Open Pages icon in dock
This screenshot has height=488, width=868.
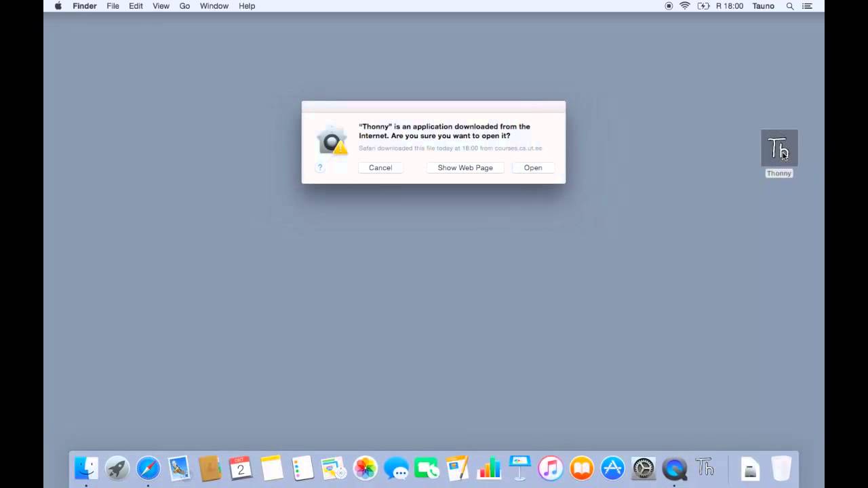pos(458,468)
